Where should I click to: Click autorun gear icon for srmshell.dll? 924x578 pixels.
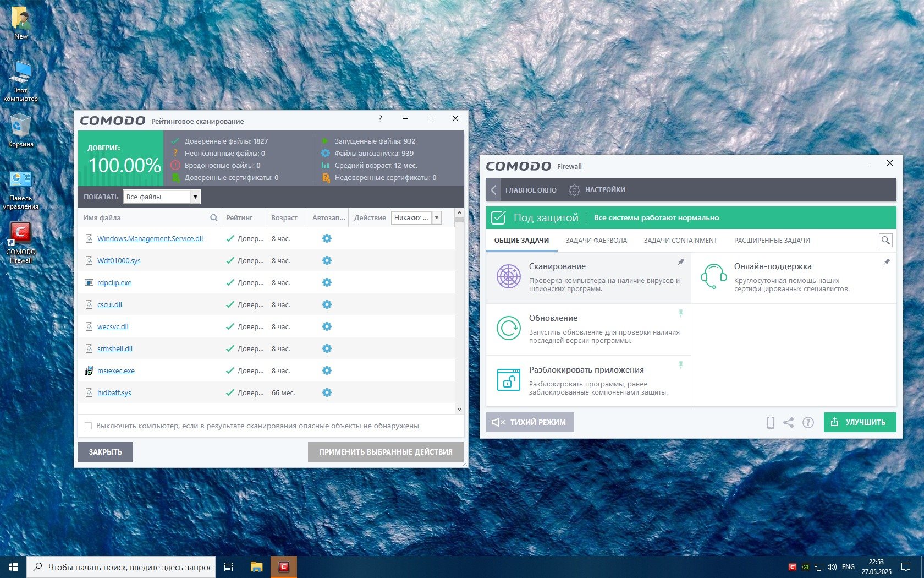pyautogui.click(x=327, y=348)
